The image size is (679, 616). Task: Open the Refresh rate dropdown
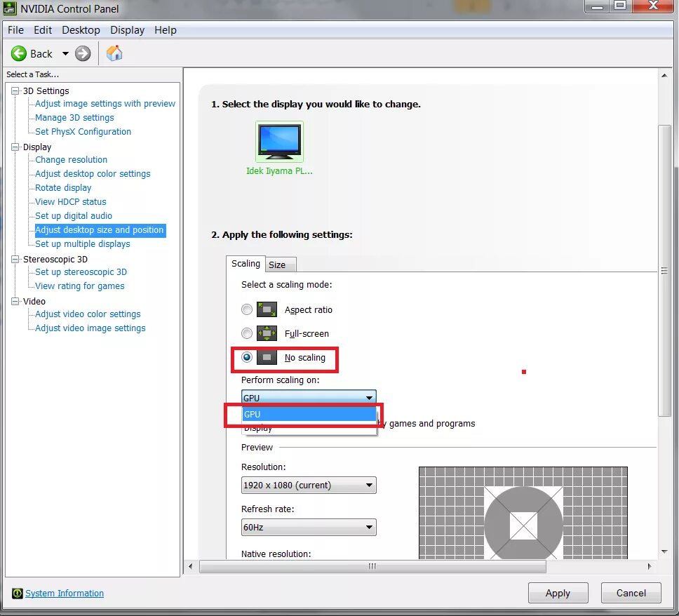(x=309, y=527)
